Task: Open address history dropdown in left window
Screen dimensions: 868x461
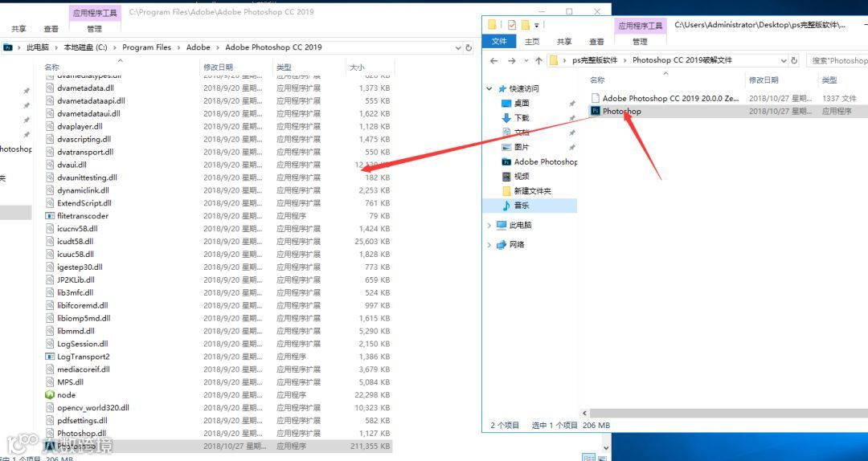Action: click(458, 47)
